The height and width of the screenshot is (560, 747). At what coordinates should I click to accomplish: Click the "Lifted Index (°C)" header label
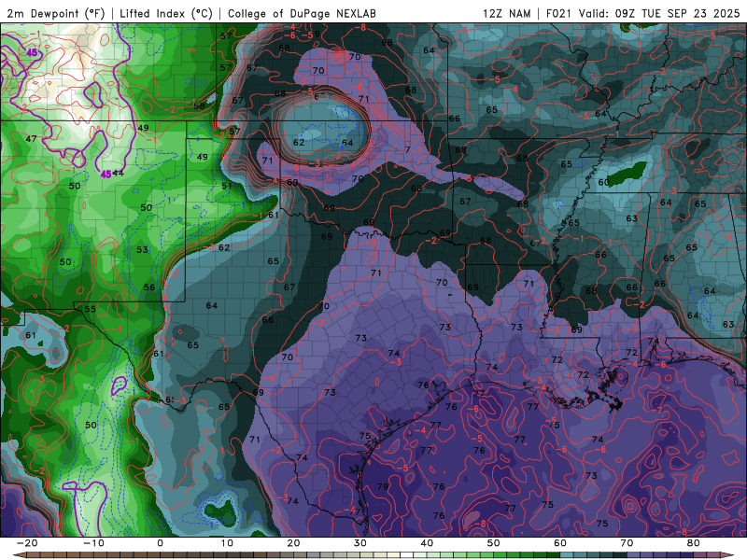click(x=166, y=13)
